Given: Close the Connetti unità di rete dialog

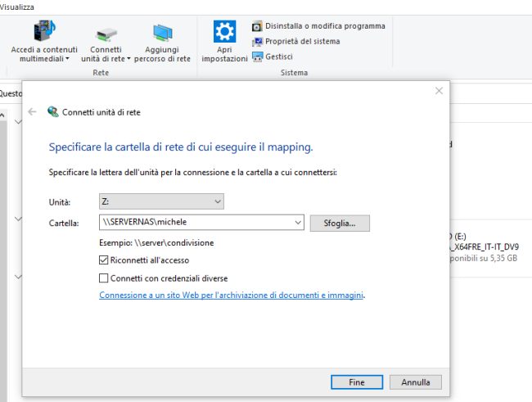Looking at the screenshot, I should tap(439, 91).
